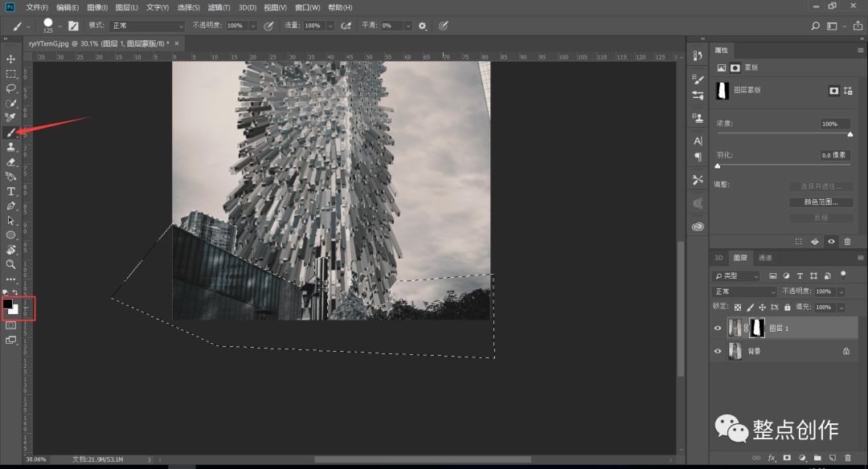Open layer blend mode 正常 dropdown
The height and width of the screenshot is (469, 868).
click(x=744, y=291)
